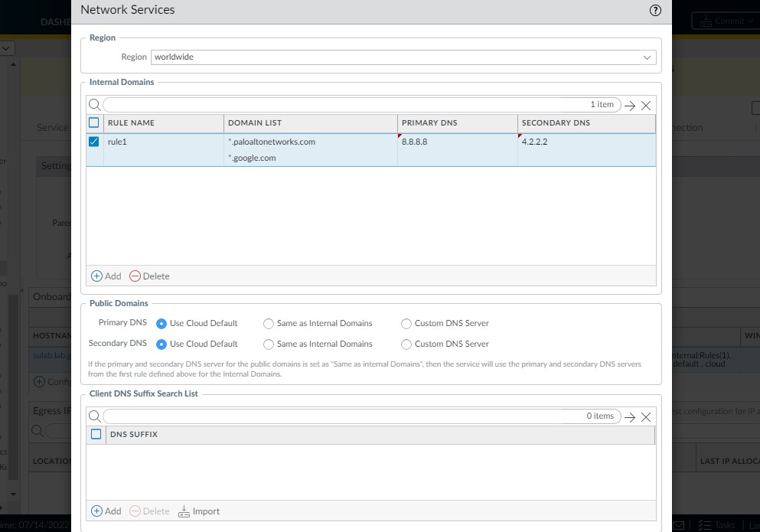
Task: Check the select-all checkbox above Rule Name
Action: (93, 122)
